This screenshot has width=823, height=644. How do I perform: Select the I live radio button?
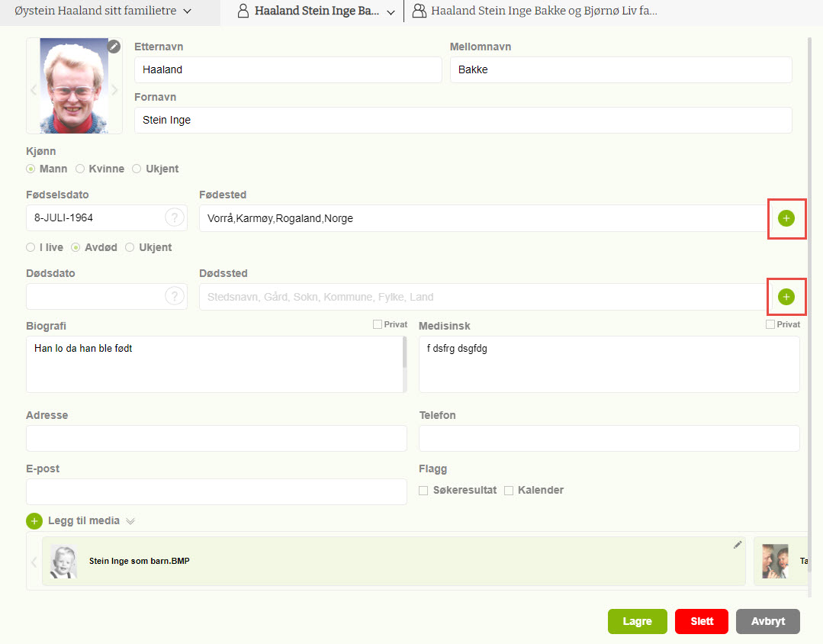[x=31, y=247]
